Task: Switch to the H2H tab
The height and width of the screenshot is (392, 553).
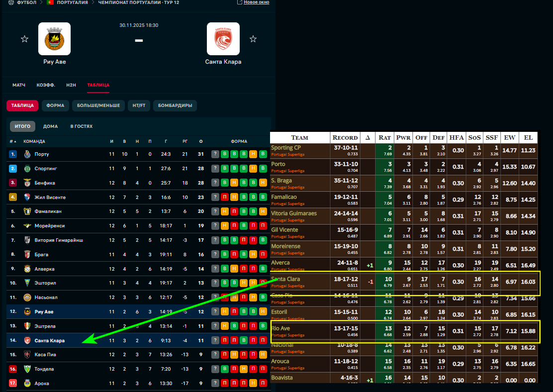Action: pos(71,85)
